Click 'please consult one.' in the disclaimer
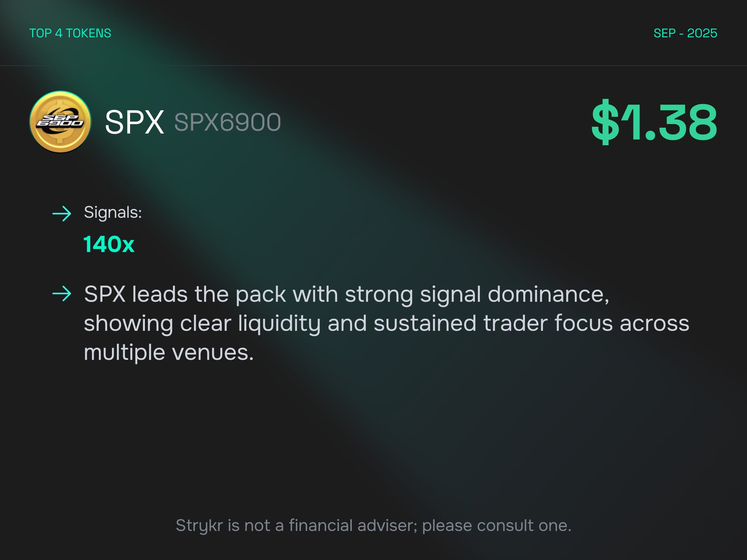Screen dimensions: 747x560 496,526
